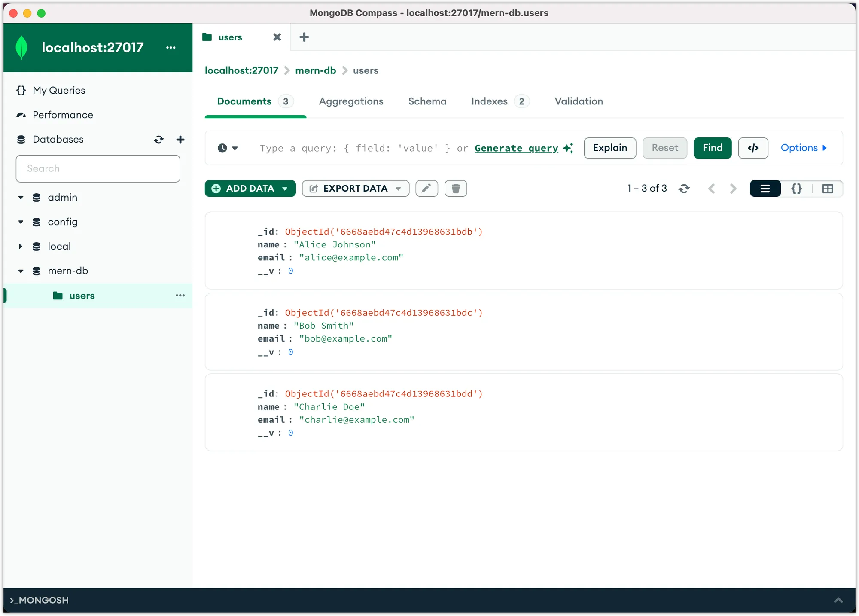Click the "alice@example.com" email value
The image size is (859, 616).
pyautogui.click(x=351, y=258)
